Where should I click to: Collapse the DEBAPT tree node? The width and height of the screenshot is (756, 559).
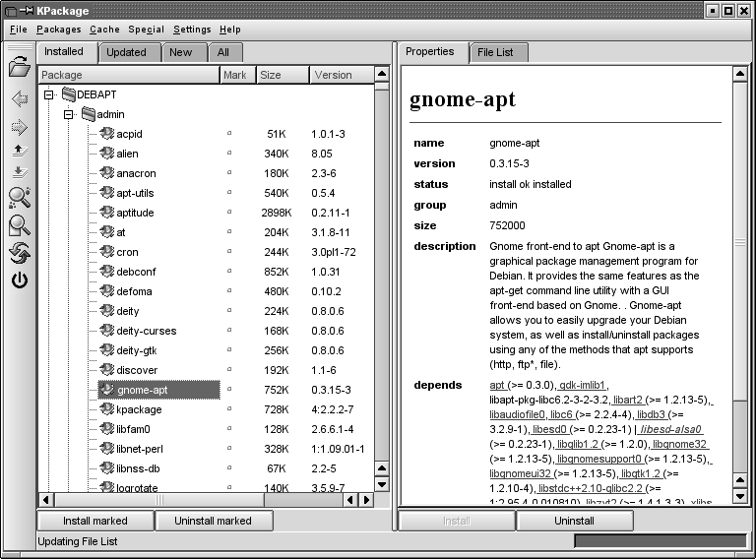pyautogui.click(x=48, y=94)
